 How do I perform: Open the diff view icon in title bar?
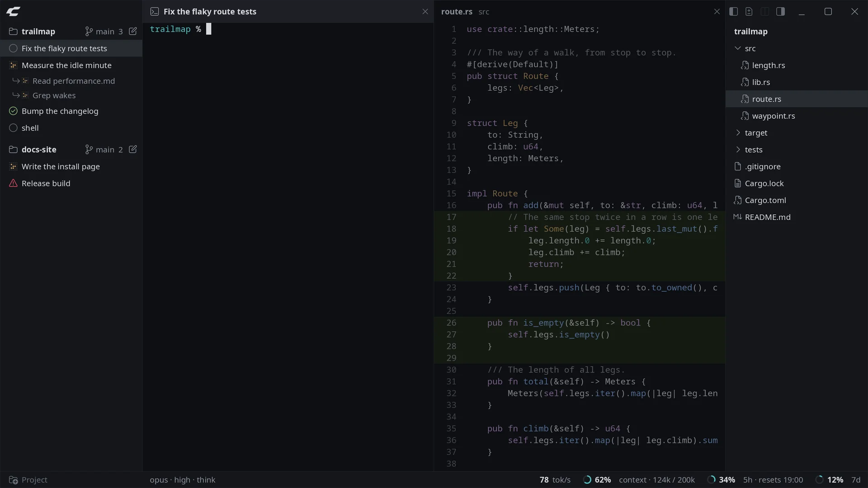click(x=749, y=12)
